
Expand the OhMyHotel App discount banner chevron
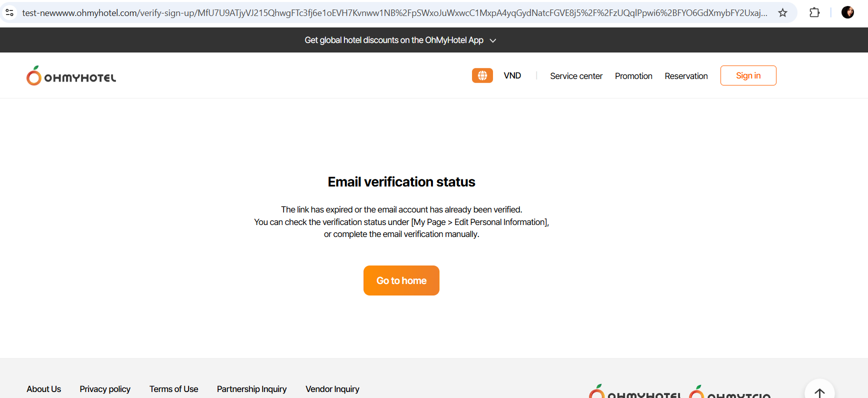(493, 40)
